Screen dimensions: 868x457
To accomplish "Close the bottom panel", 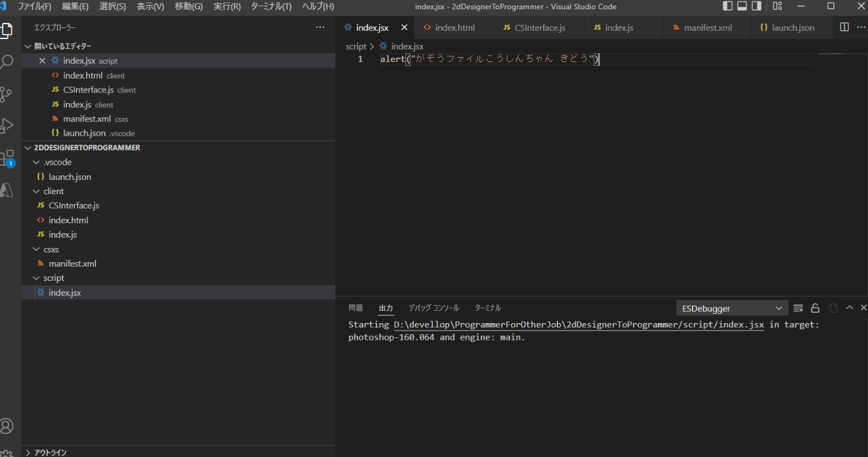I will pos(863,308).
